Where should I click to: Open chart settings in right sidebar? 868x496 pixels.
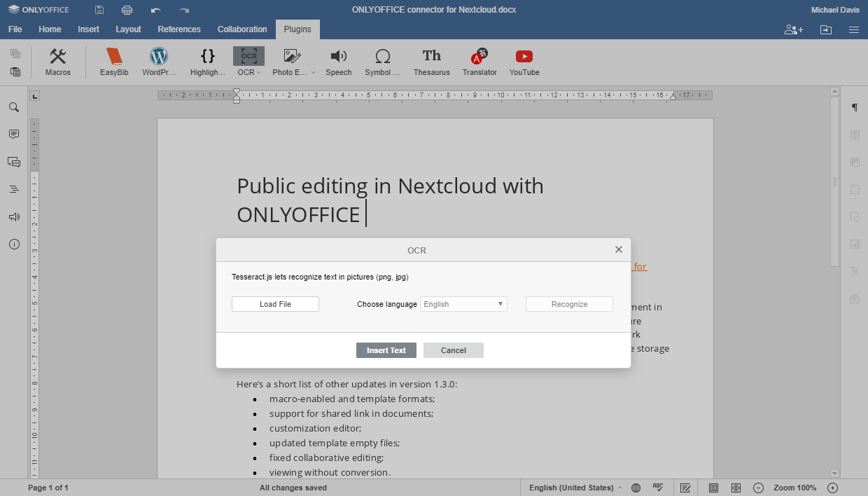coord(855,244)
